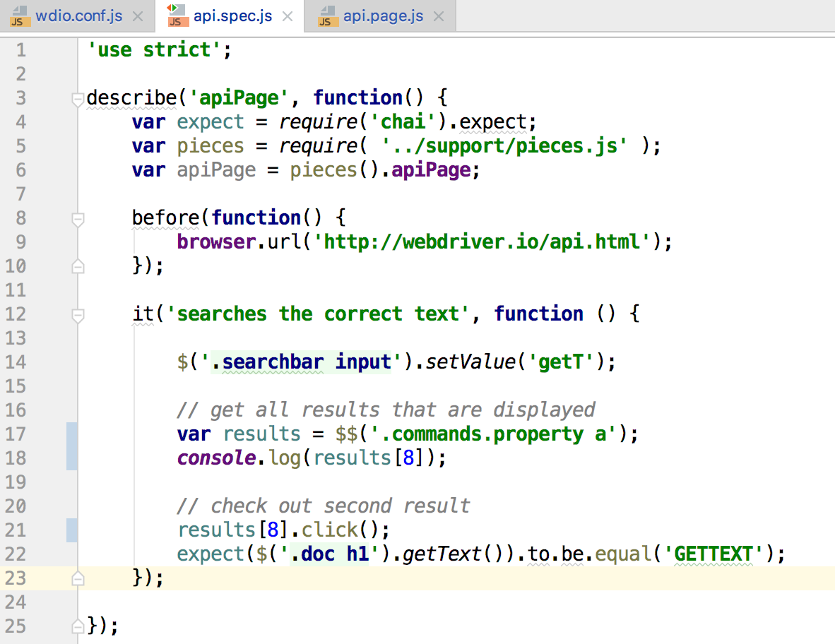
Task: Click the getText method on line 22
Action: pos(442,554)
